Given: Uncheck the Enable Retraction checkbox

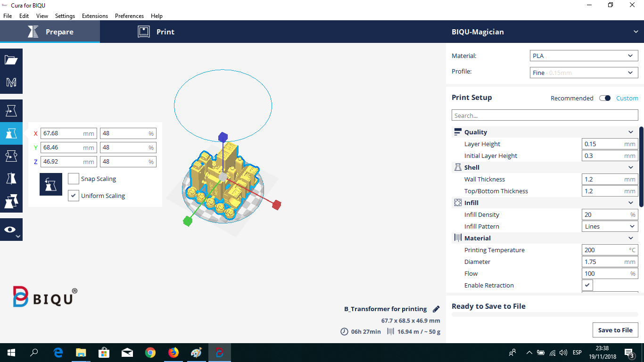Looking at the screenshot, I should [x=587, y=285].
